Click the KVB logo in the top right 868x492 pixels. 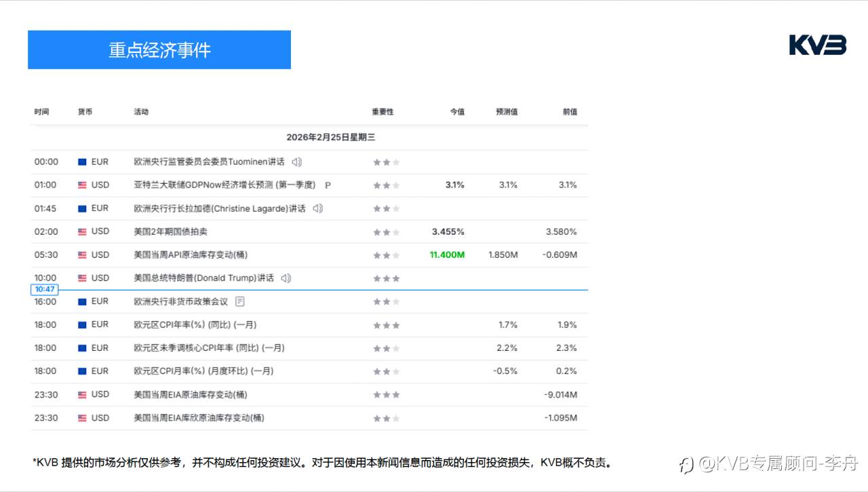coord(816,45)
